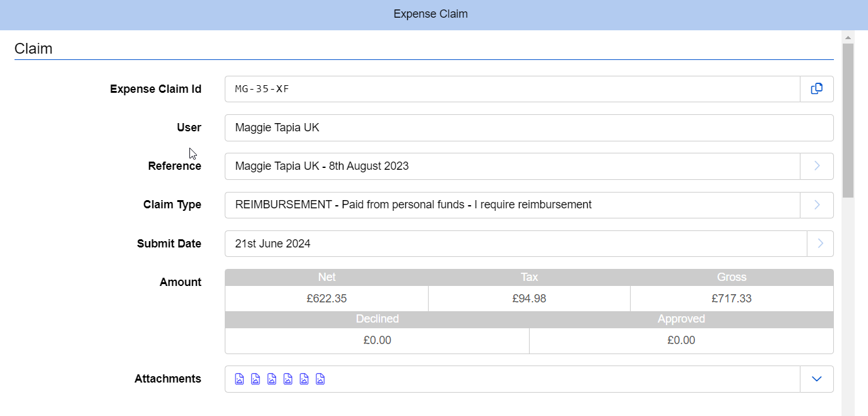Click the Reference label
The width and height of the screenshot is (868, 416).
[x=175, y=166]
